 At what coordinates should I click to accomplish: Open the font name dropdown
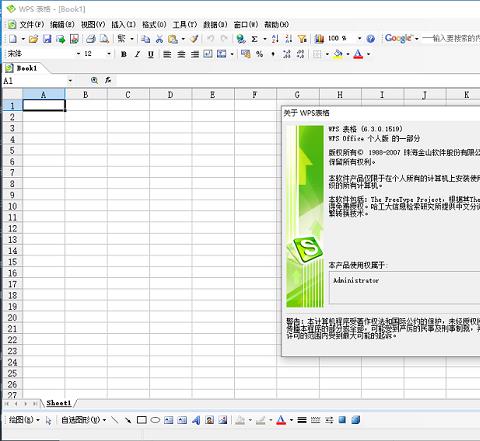[78, 54]
